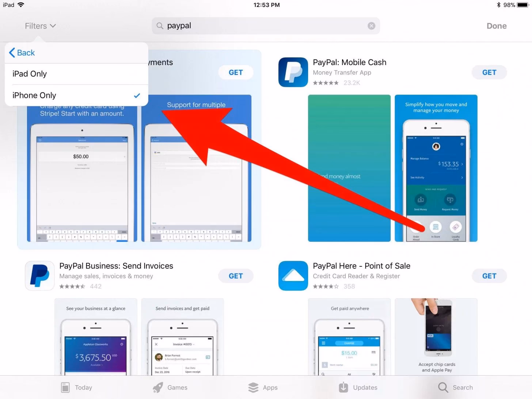Switch to the Updates tab
The height and width of the screenshot is (399, 532).
point(358,387)
